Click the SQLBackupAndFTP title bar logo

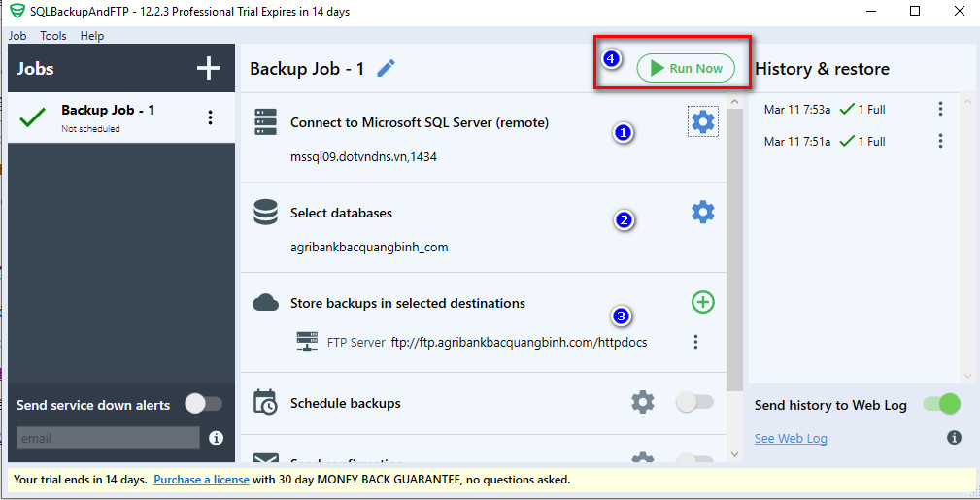pos(18,12)
